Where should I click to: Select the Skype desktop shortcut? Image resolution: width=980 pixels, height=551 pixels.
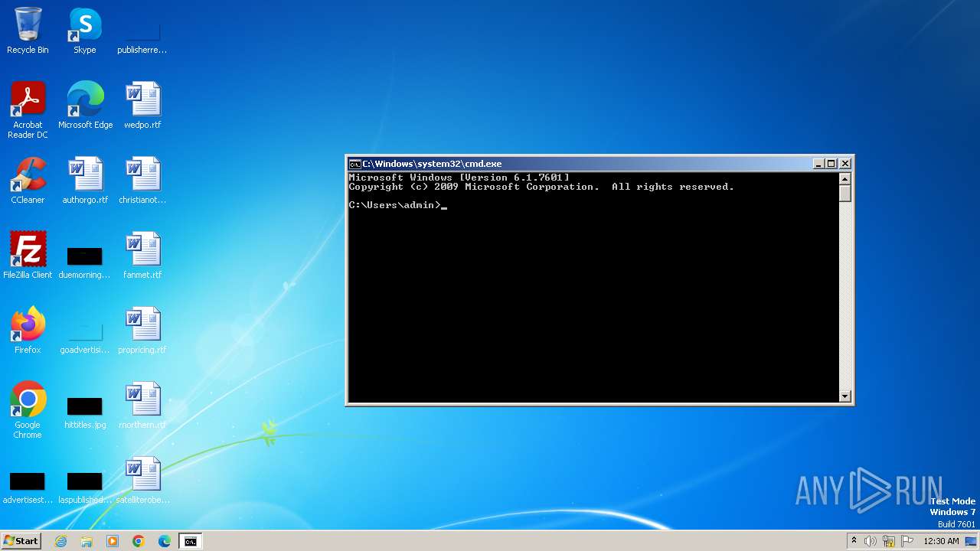click(x=85, y=31)
